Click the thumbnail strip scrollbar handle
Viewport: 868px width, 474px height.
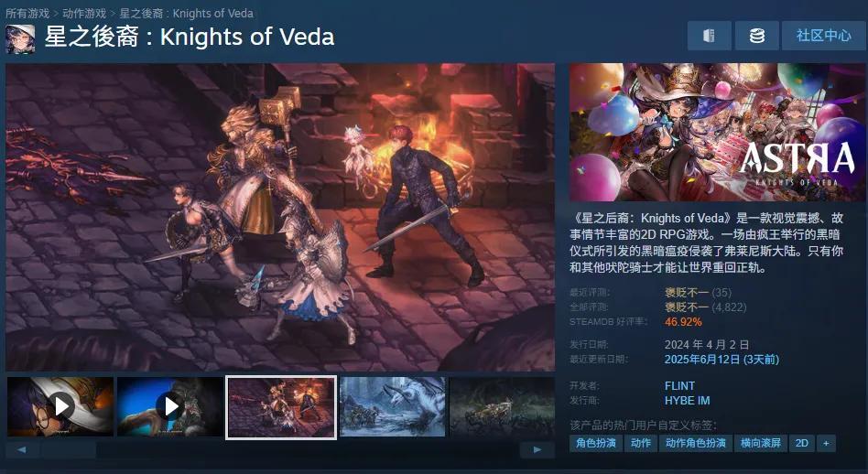pyautogui.click(x=69, y=449)
